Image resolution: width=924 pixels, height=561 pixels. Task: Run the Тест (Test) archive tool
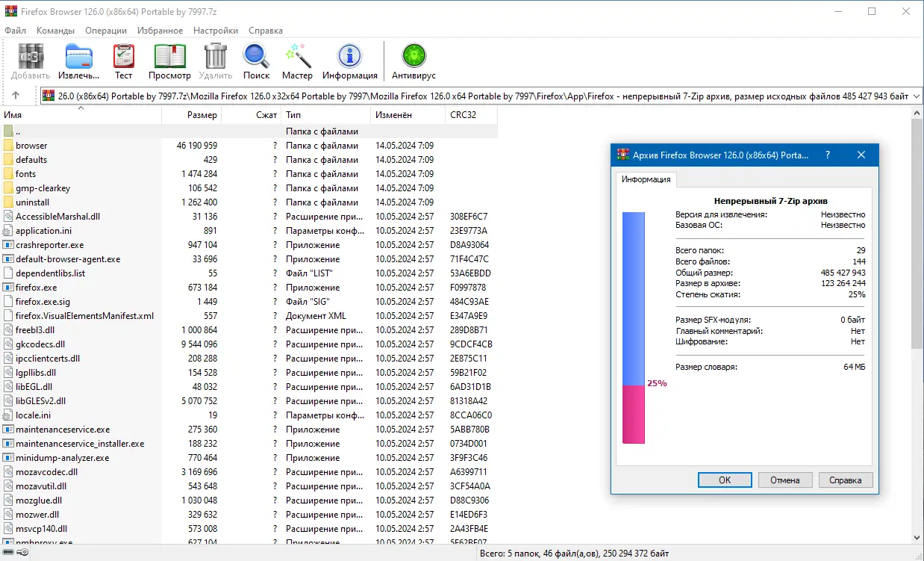pyautogui.click(x=124, y=57)
